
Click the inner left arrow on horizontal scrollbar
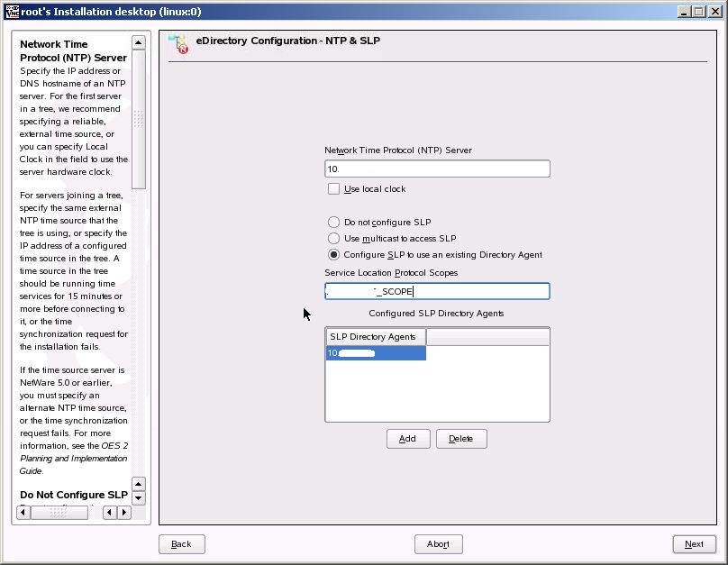click(110, 513)
